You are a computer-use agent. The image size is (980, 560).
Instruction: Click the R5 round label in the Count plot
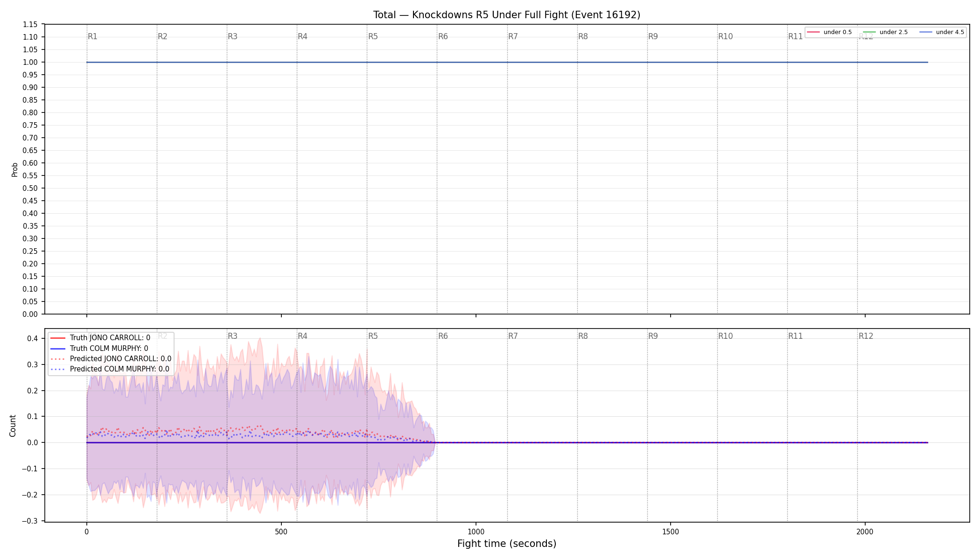pyautogui.click(x=373, y=336)
